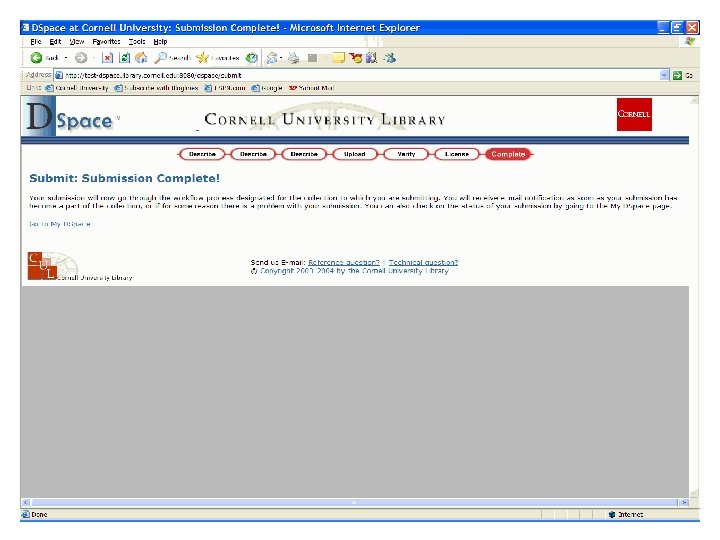Screen dimensions: 720x540
Task: Open the File menu
Action: [x=36, y=41]
